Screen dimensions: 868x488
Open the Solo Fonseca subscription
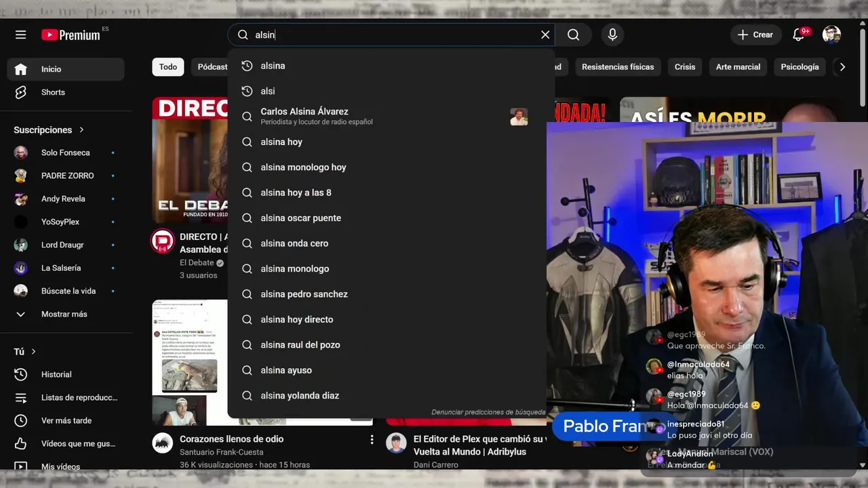tap(66, 152)
